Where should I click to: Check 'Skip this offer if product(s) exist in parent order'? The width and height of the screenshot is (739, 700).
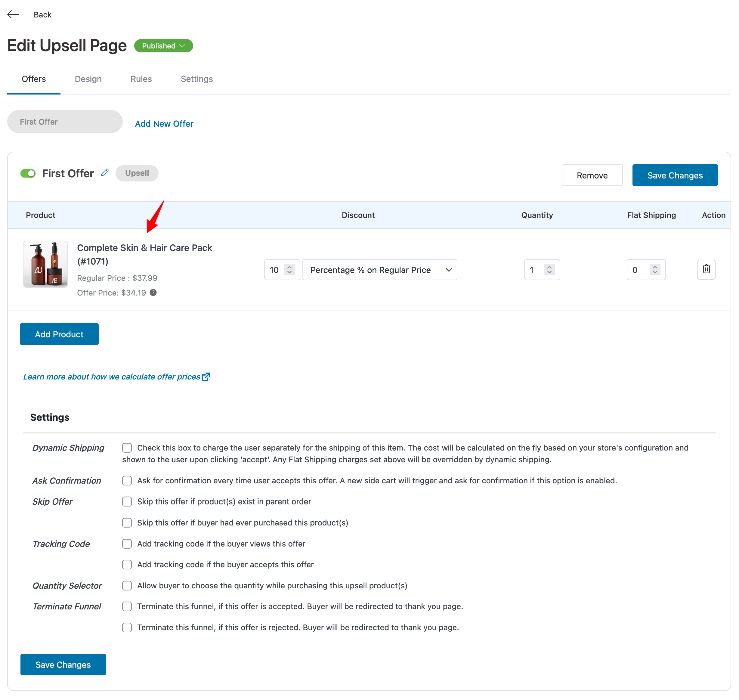[127, 501]
